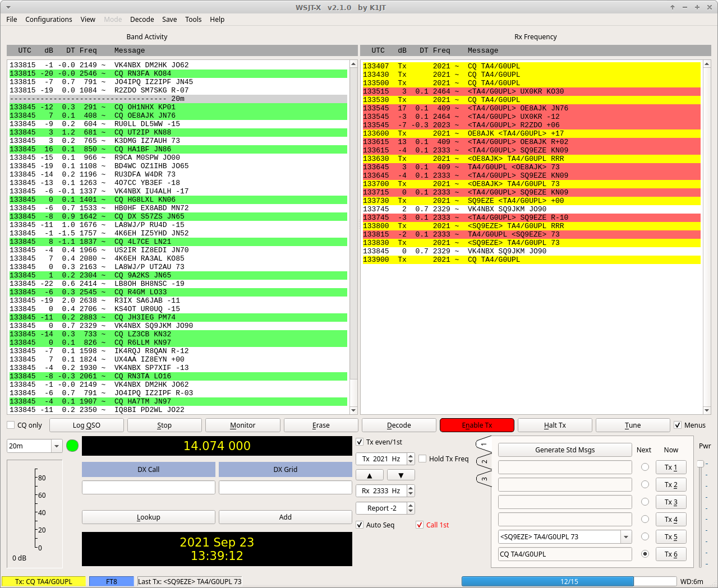The image size is (718, 588).
Task: Click the 14.074 000 frequency display
Action: [x=217, y=446]
